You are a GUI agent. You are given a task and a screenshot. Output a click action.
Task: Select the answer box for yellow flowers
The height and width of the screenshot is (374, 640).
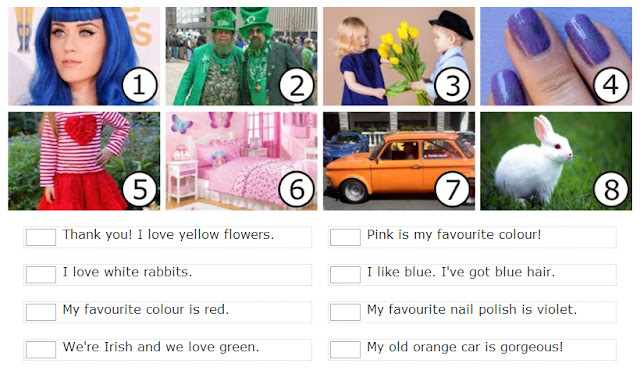pyautogui.click(x=41, y=237)
